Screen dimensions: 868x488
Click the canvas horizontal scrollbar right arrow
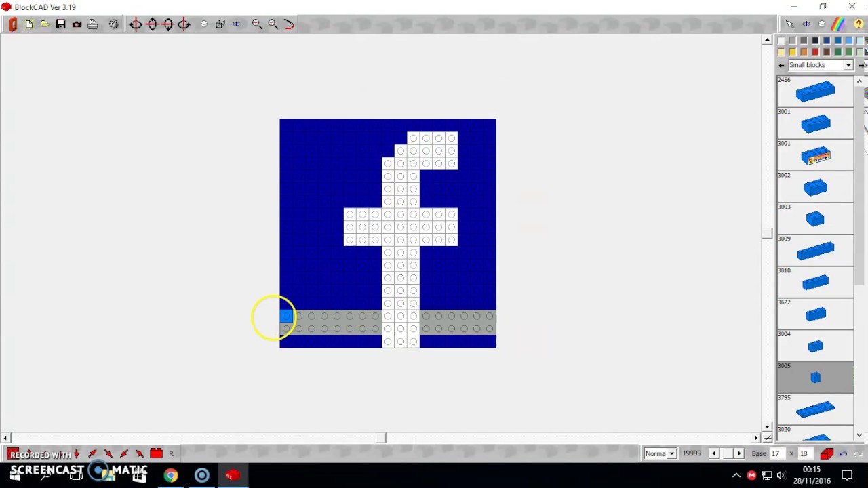[x=756, y=438]
